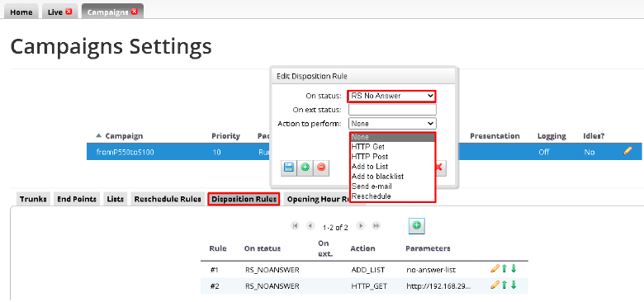Sort by the Campaign column header triangle
The width and height of the screenshot is (644, 302).
(98, 136)
